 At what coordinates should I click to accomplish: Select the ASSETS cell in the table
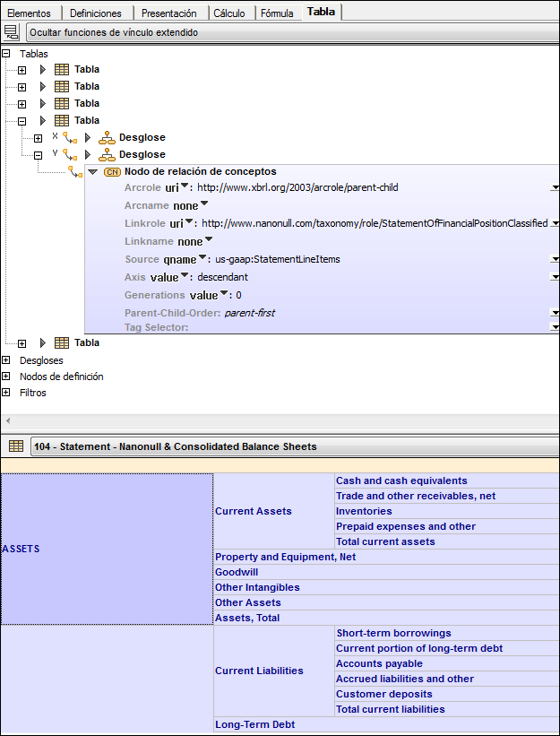click(107, 549)
